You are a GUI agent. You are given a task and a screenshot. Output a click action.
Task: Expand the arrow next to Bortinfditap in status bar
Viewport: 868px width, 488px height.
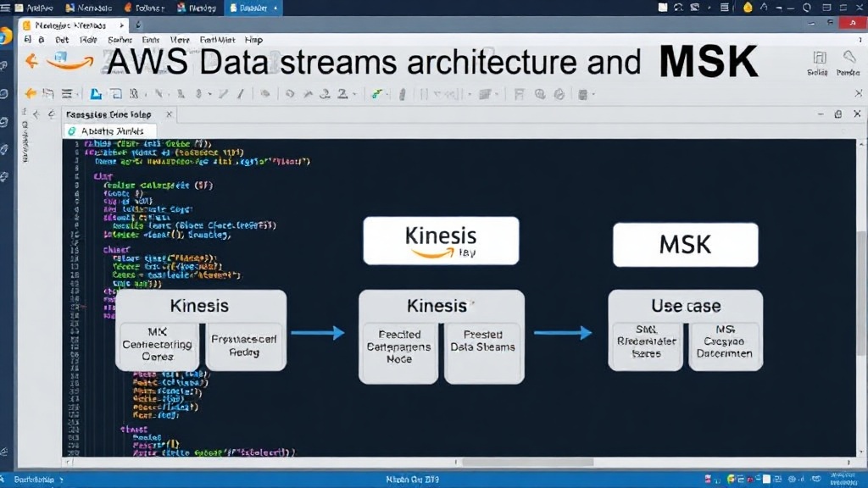[61, 480]
